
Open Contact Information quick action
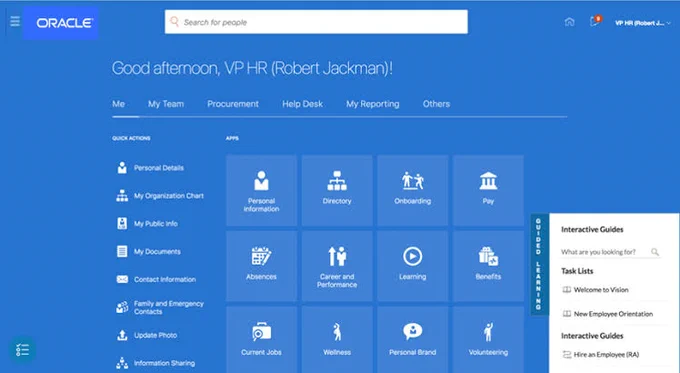[x=165, y=279]
